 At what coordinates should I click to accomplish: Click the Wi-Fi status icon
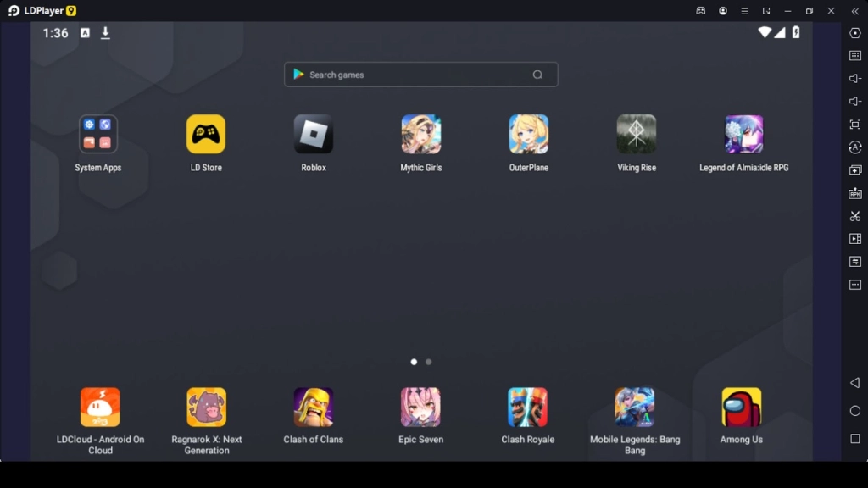tap(765, 32)
